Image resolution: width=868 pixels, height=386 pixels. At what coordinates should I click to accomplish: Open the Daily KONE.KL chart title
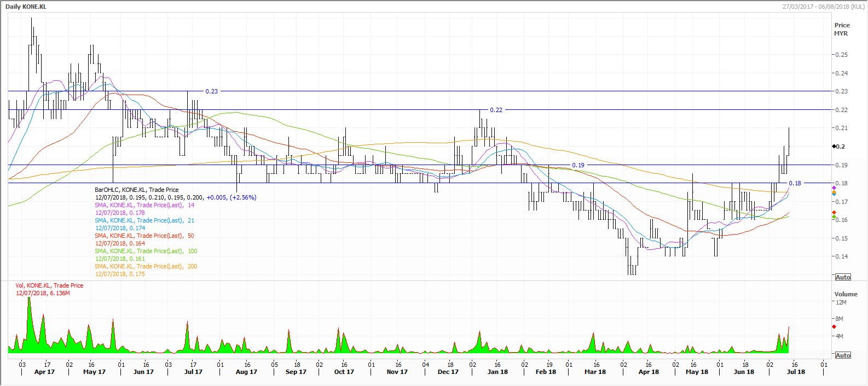coord(27,5)
